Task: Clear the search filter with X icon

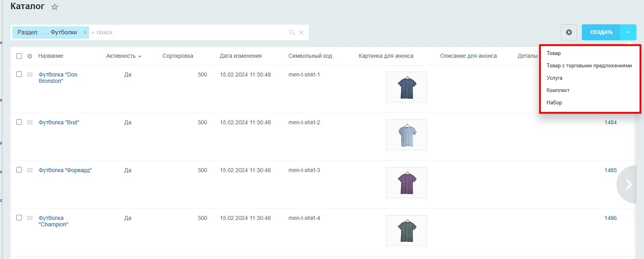Action: point(302,32)
